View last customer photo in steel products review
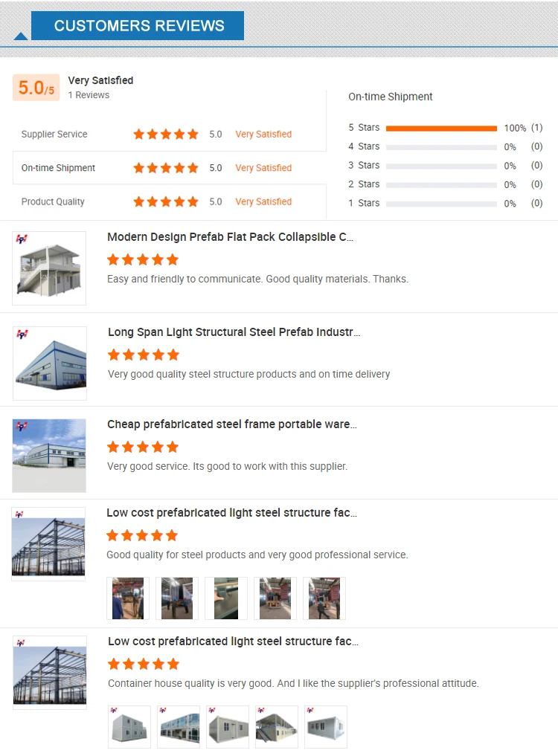Viewport: 558px width, 756px height. [324, 598]
